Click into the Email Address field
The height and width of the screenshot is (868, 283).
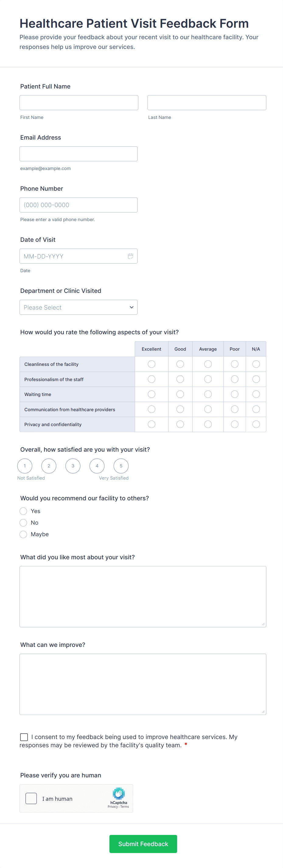[x=79, y=154]
